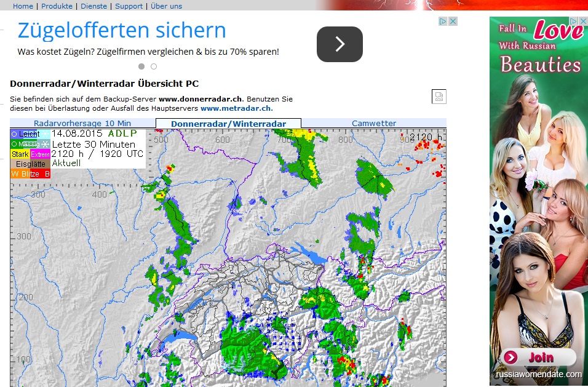Screen dimensions: 588x387
Task: Open the Home navigation link
Action: 23,6
